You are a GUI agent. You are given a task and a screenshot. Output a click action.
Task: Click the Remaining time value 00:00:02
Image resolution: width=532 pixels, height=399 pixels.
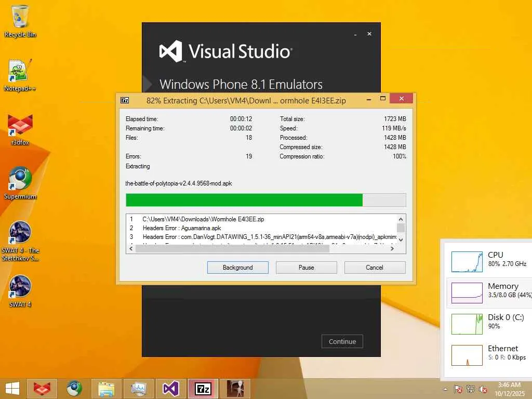coord(241,128)
